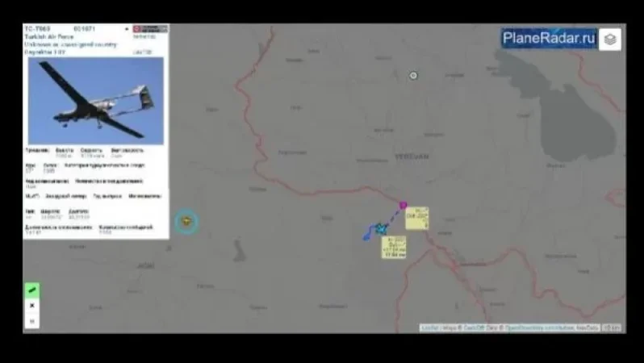644x363 pixels.
Task: Click the magenta waypoint marker
Action: tap(403, 206)
